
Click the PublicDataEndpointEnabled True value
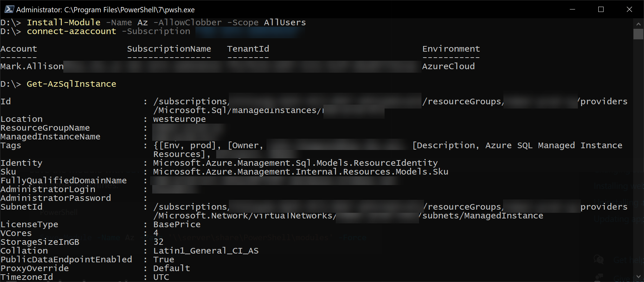tap(164, 260)
